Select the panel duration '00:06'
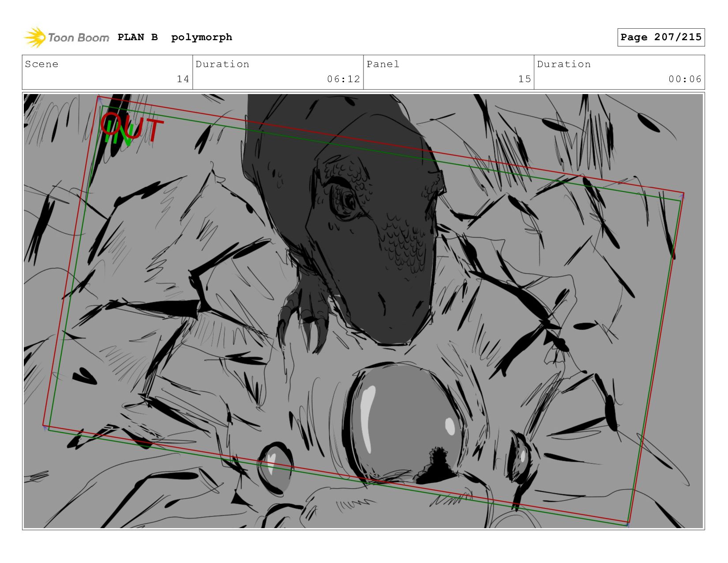This screenshot has width=728, height=563. pos(685,79)
